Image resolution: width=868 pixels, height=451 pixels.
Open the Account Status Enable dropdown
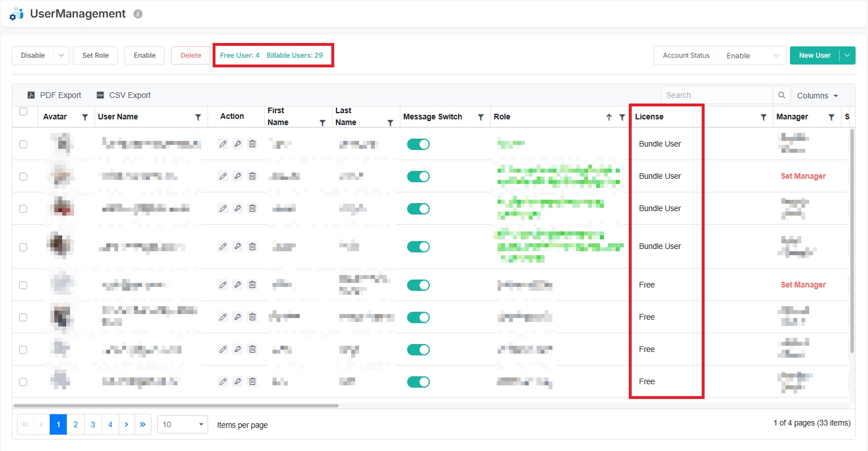point(752,55)
